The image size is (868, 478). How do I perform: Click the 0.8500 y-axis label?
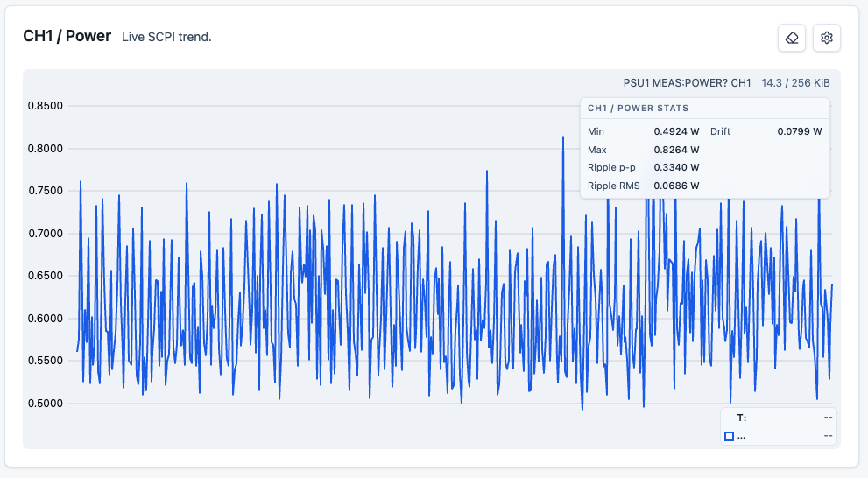click(46, 106)
